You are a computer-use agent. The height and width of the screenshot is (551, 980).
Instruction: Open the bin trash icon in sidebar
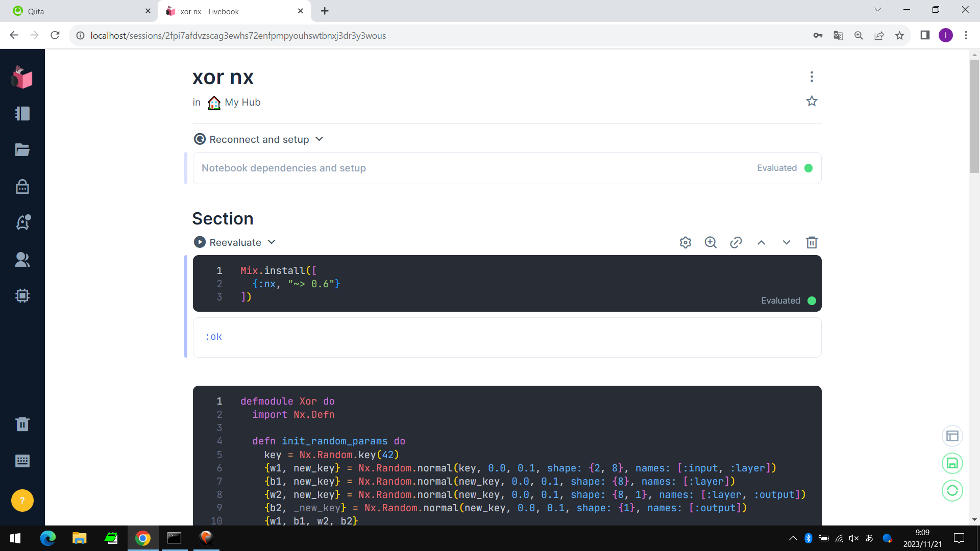coord(22,424)
